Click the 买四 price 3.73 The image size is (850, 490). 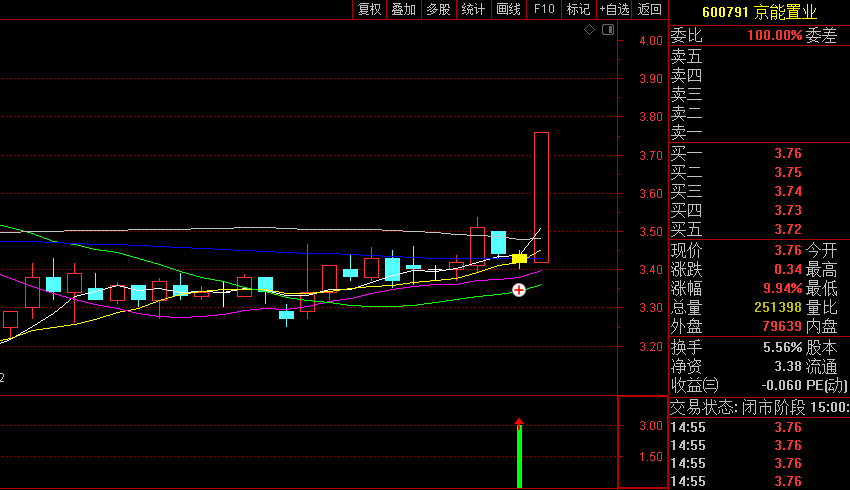click(788, 210)
